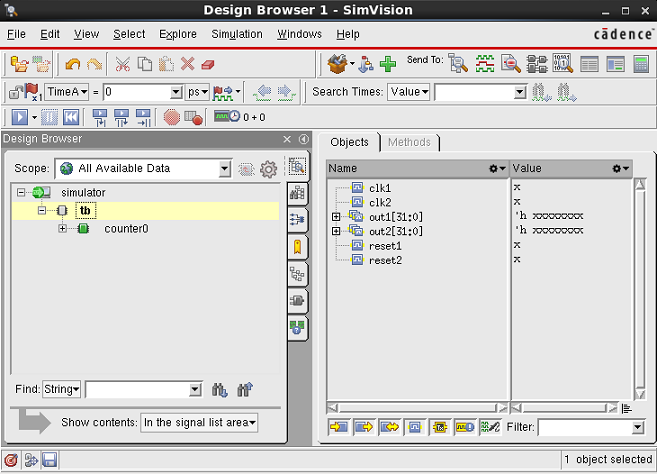657x474 pixels.
Task: Click the Redo arrow icon
Action: click(95, 65)
